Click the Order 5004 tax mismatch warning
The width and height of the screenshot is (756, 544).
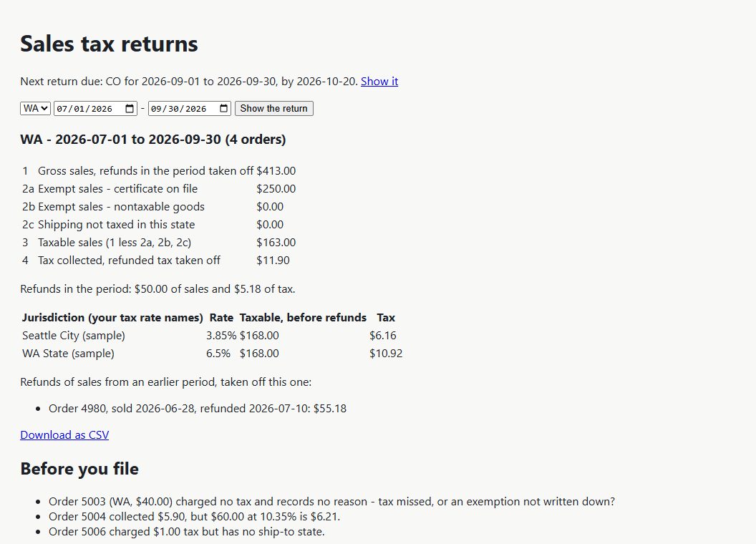point(194,517)
